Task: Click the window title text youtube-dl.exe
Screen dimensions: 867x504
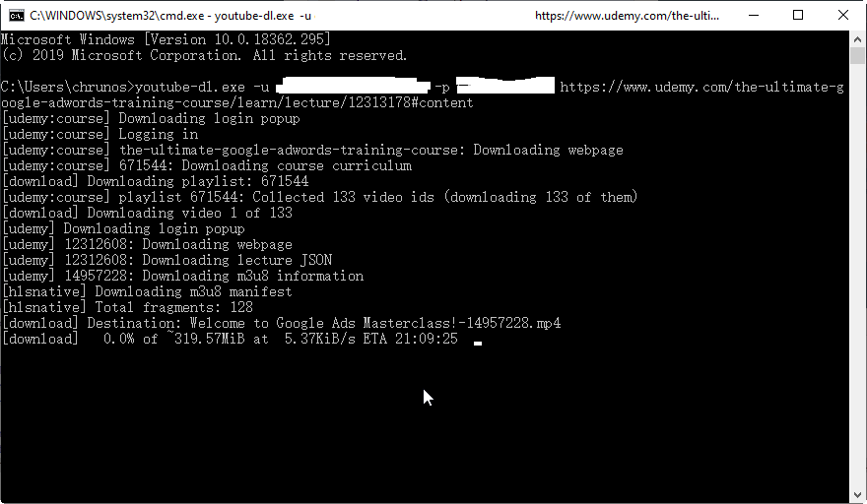Action: tap(254, 16)
